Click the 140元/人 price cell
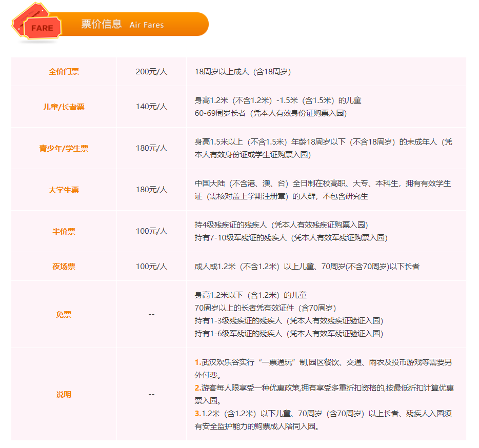The height and width of the screenshot is (448, 479). pos(151,107)
